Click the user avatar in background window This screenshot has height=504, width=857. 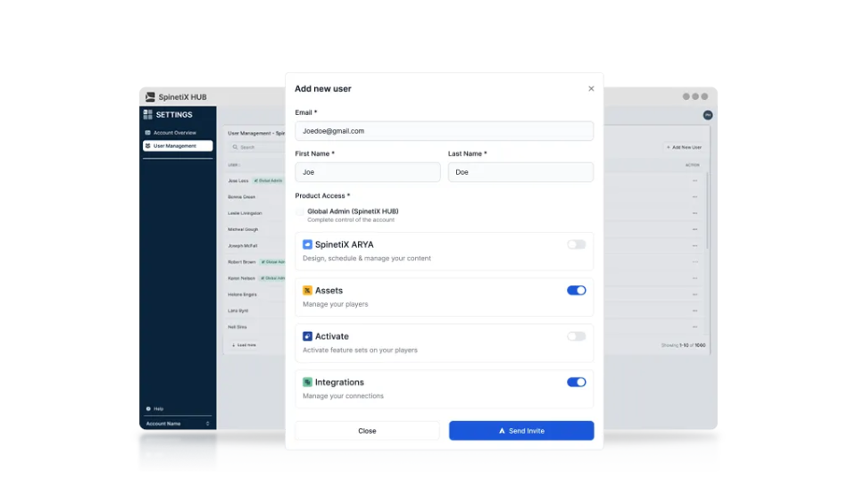pyautogui.click(x=708, y=115)
